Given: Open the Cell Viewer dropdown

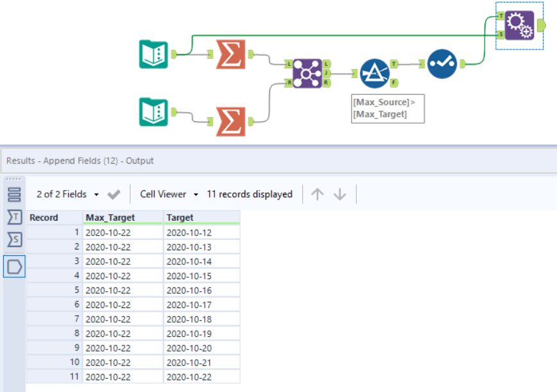Looking at the screenshot, I should click(x=169, y=194).
